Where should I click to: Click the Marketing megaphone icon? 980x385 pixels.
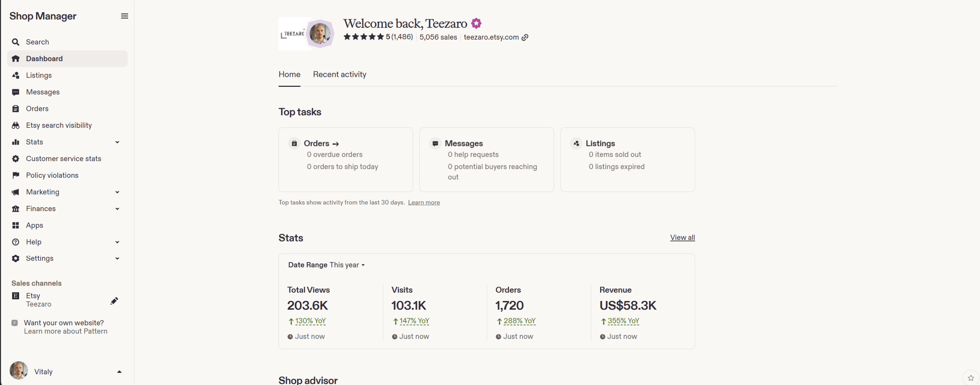pos(16,192)
